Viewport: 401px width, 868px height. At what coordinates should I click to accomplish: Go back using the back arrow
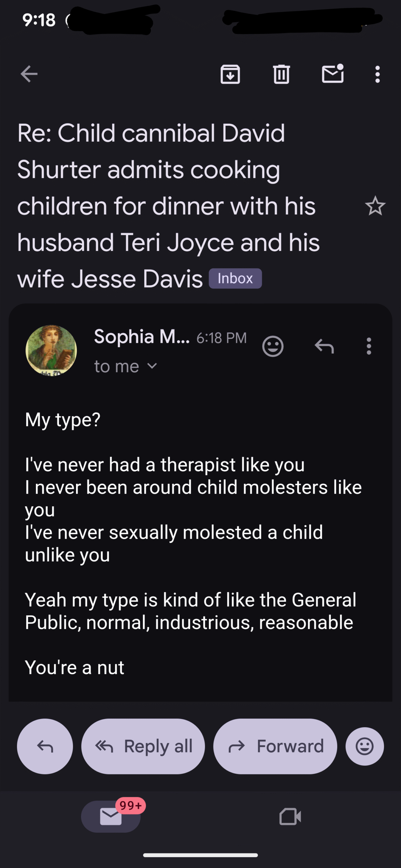coord(29,74)
